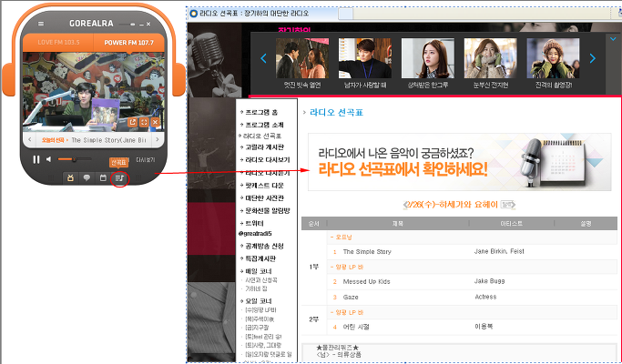Viewport: 622px width, 364px height.
Task: Click the 오프닝 section label
Action: pos(343,238)
